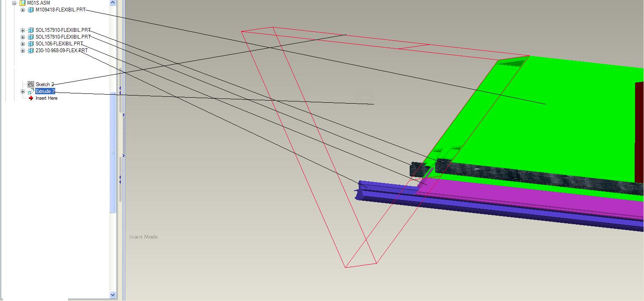Click the model tree scroll-up arrow
Image resolution: width=644 pixels, height=301 pixels.
pos(113,3)
